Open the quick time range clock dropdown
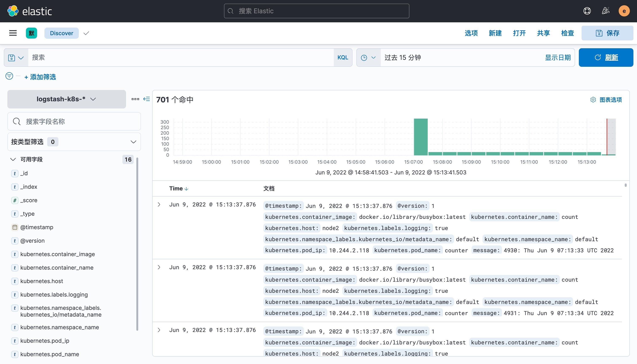This screenshot has height=364, width=637. [368, 58]
